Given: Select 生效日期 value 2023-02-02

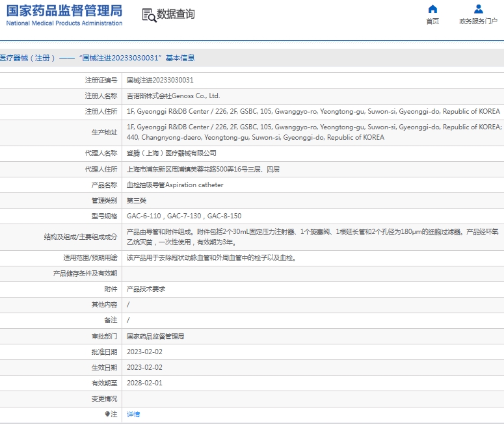Looking at the screenshot, I should 144,367.
